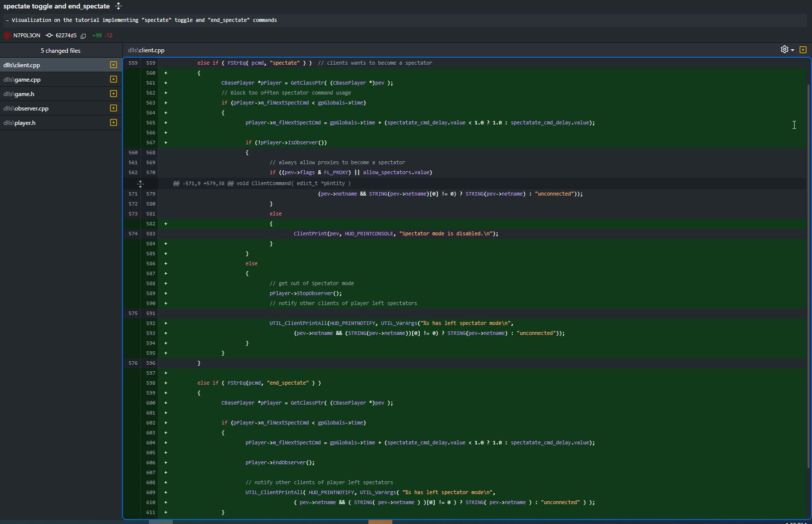Click the modified file badge in diff header

pyautogui.click(x=803, y=50)
